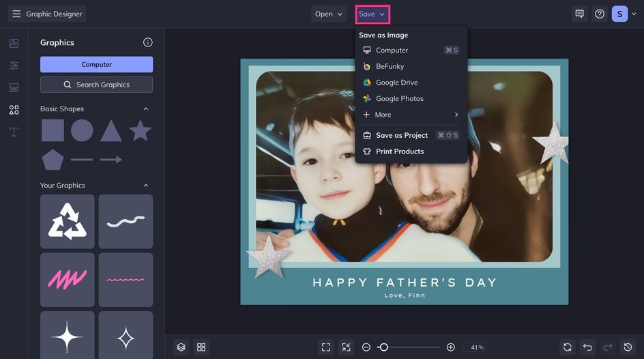Open the feedback comment icon
The width and height of the screenshot is (644, 359).
click(579, 14)
